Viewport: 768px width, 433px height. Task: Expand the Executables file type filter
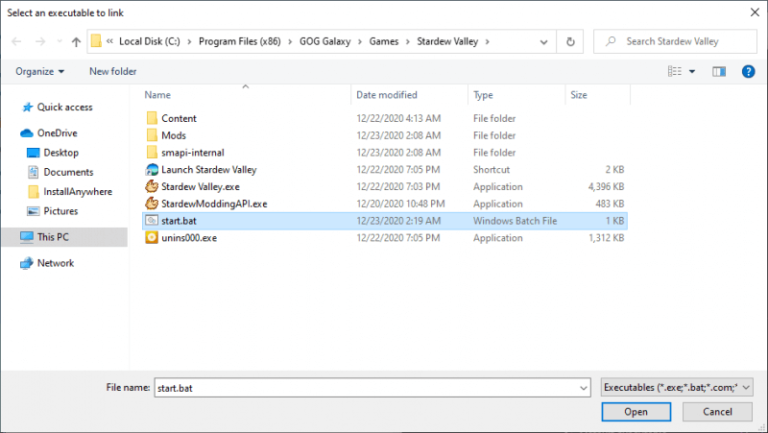click(x=677, y=387)
